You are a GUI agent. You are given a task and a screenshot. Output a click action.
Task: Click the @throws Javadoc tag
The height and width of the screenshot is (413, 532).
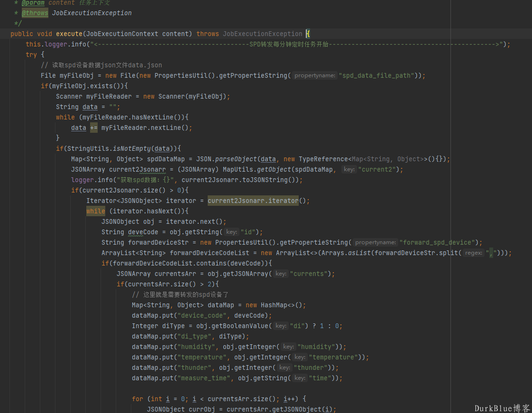(35, 13)
